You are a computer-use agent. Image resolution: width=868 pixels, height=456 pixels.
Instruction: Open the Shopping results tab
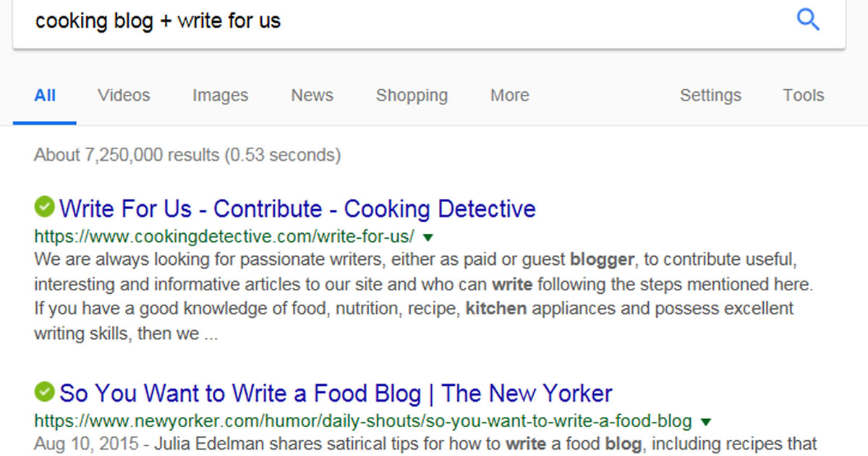412,96
